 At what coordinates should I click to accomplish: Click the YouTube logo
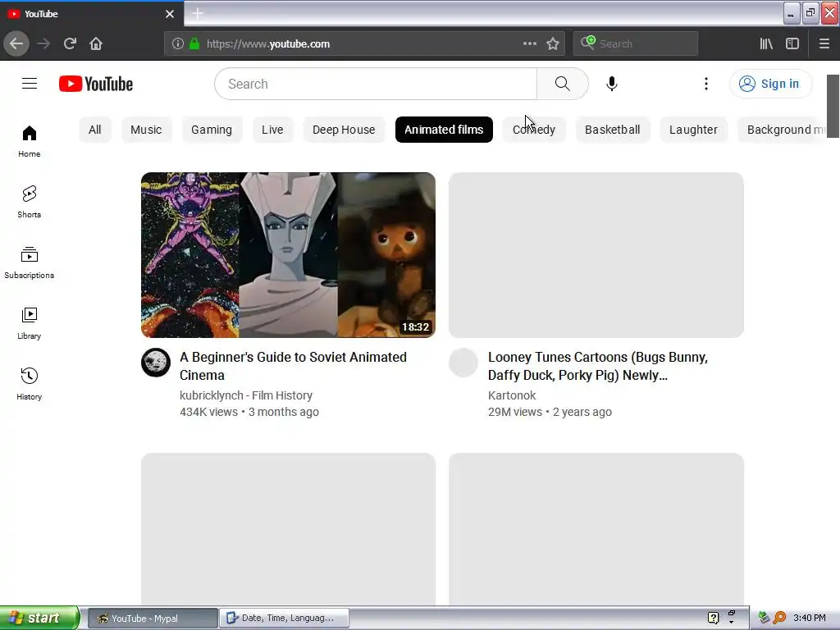point(96,84)
